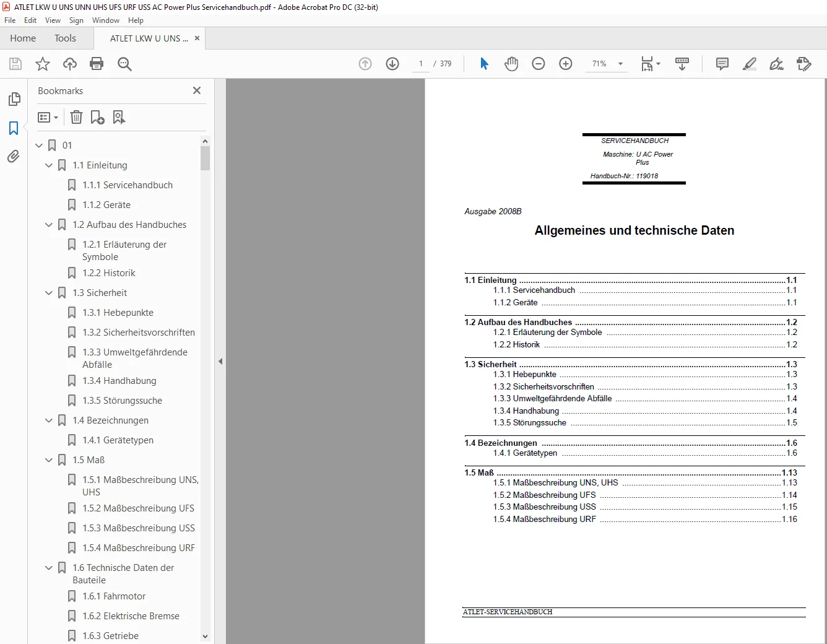Screen dimensions: 827x644
Task: Click the bookmarks scrollbar up arrow
Action: [205, 141]
